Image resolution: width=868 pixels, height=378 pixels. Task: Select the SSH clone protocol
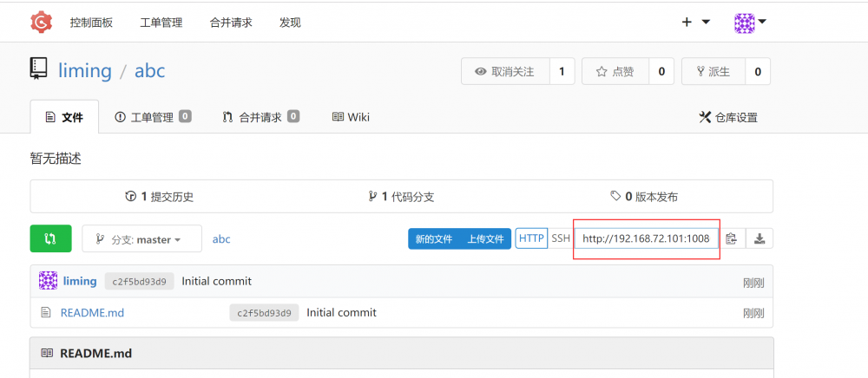[x=561, y=238]
